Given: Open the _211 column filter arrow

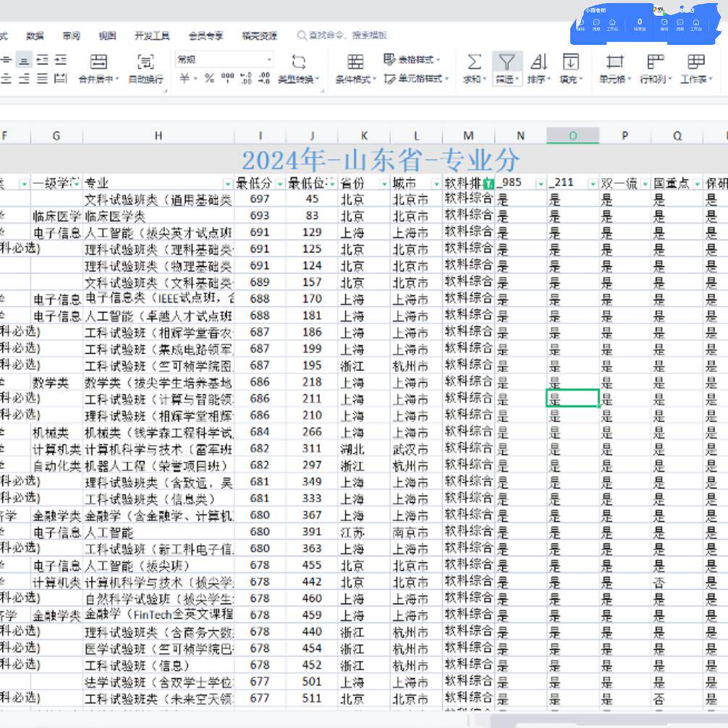Looking at the screenshot, I should pos(593,184).
